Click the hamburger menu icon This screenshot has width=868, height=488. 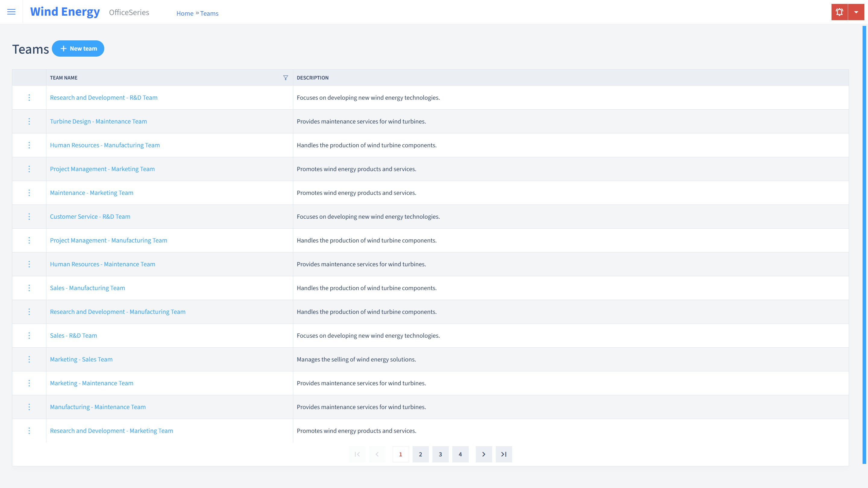[11, 12]
